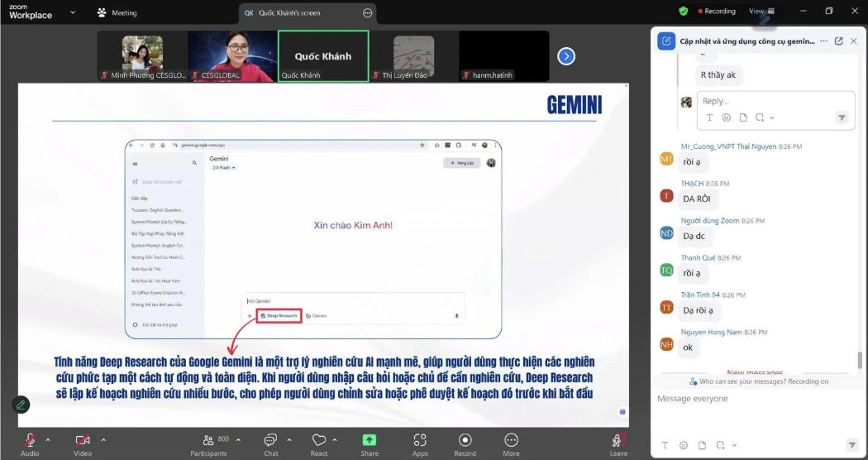Start camera with the Video icon
The width and height of the screenshot is (868, 460).
click(83, 440)
